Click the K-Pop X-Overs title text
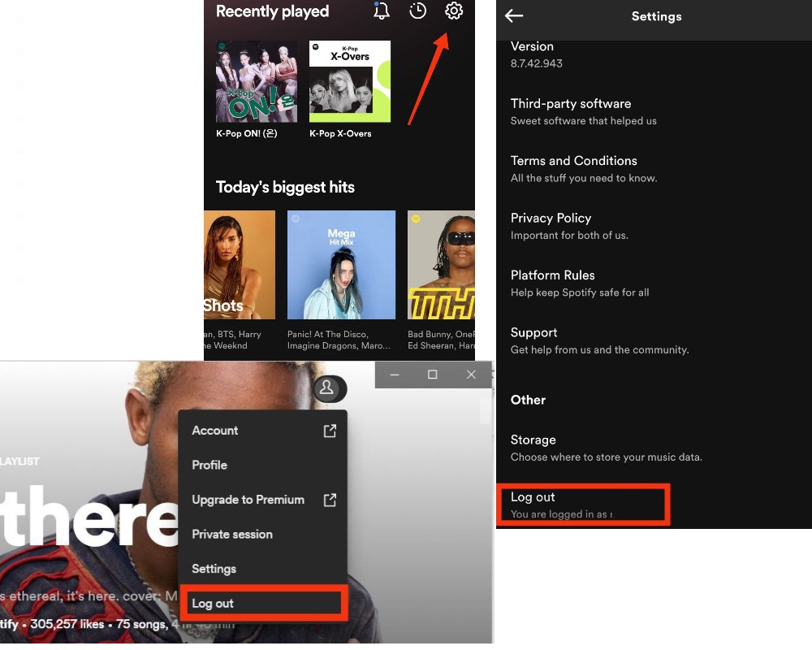 [x=340, y=133]
